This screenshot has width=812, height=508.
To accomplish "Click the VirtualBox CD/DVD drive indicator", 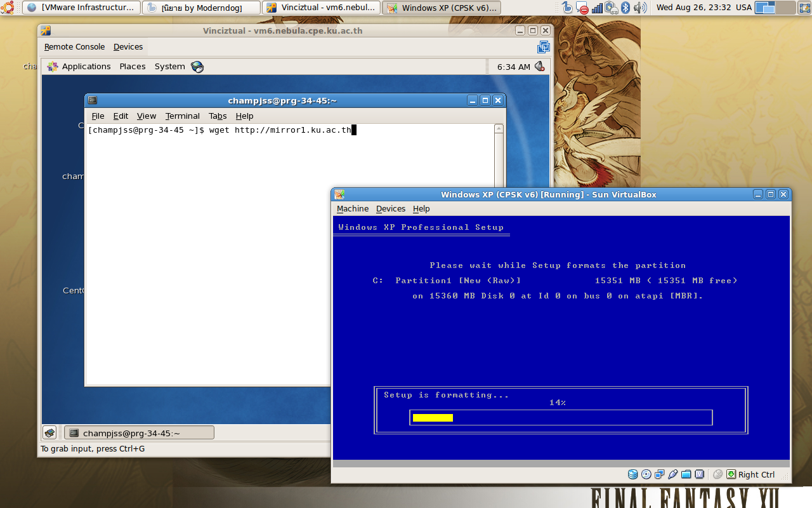I will point(646,474).
